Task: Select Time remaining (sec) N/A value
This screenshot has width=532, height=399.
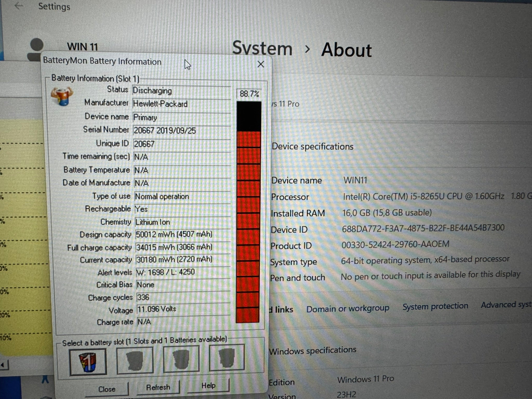Action: click(182, 157)
